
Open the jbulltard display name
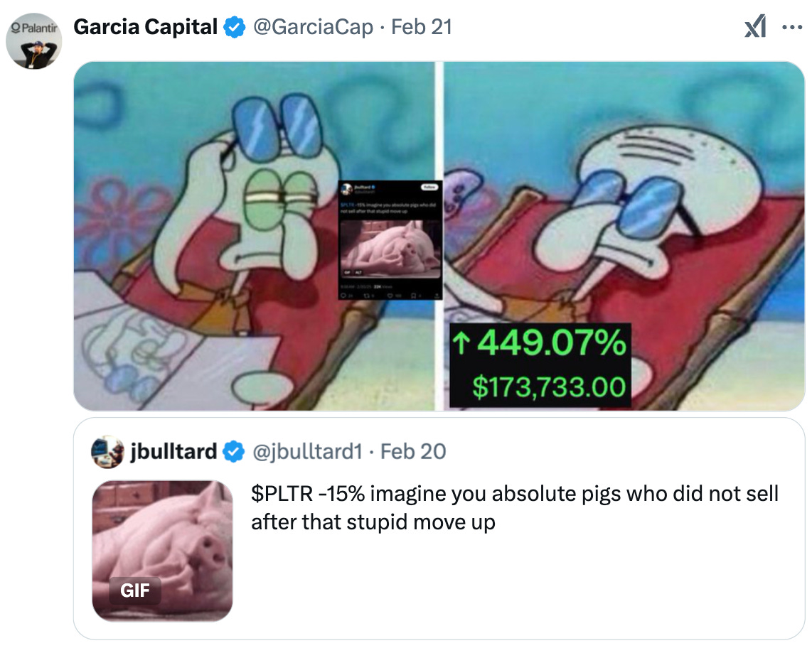click(173, 452)
